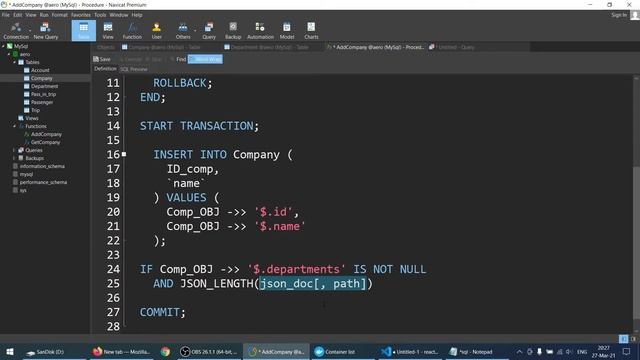Create a New Query from toolbar
The width and height of the screenshot is (640, 360).
[x=46, y=31]
